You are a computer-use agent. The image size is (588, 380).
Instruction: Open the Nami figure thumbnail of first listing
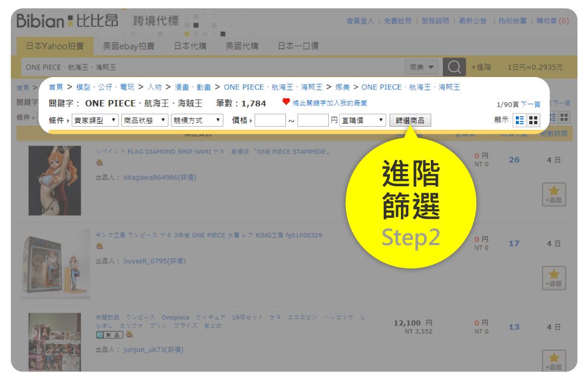click(x=55, y=180)
